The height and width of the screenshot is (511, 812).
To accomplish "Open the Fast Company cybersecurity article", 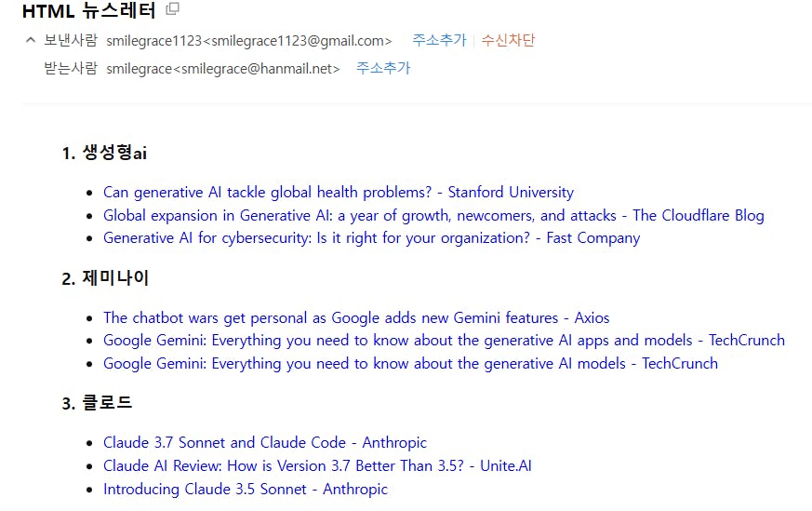I will pos(371,238).
